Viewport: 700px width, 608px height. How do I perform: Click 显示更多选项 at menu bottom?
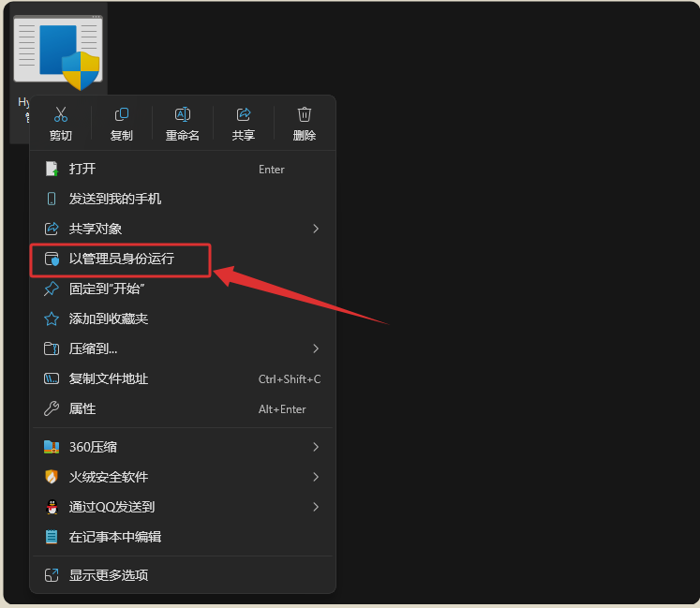pyautogui.click(x=109, y=575)
